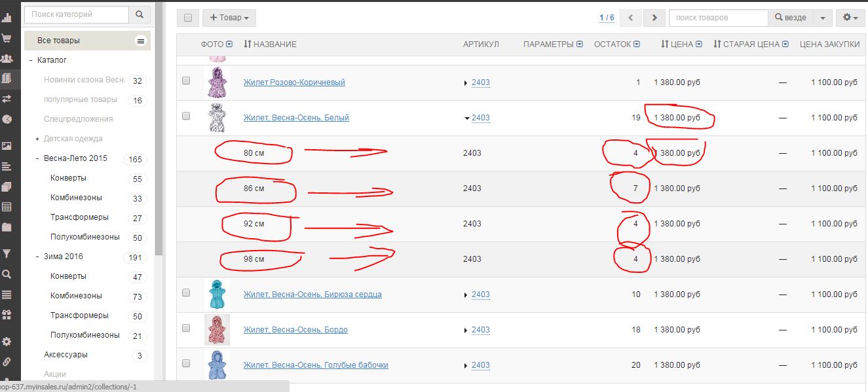Open the gift icon in sidebar

[7, 314]
